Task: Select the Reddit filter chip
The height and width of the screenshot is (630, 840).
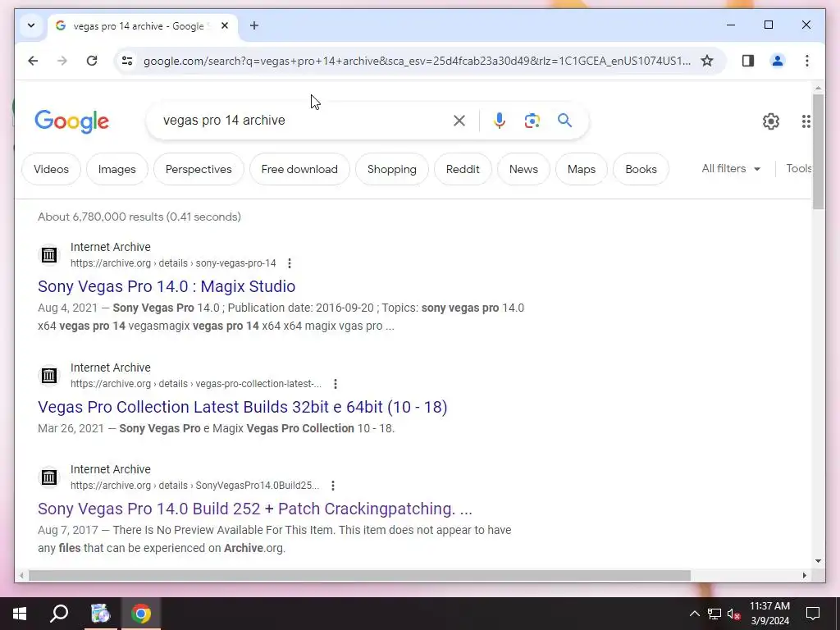Action: [463, 169]
